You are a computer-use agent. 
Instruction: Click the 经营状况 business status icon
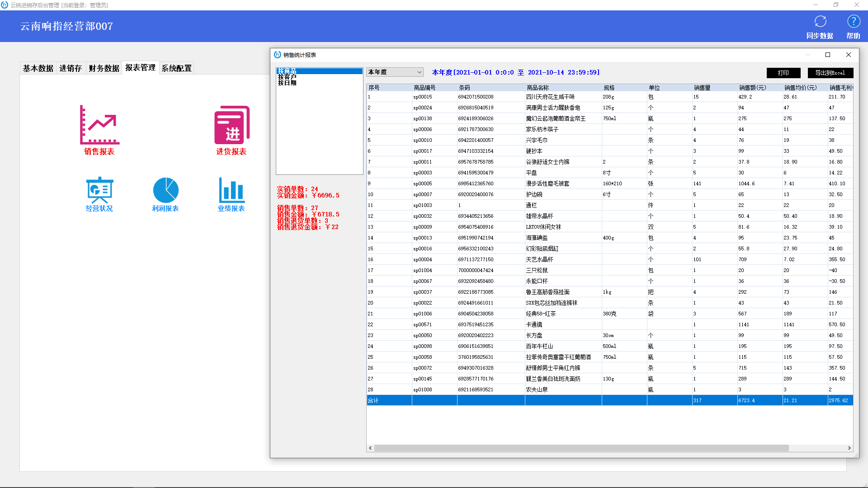point(99,190)
